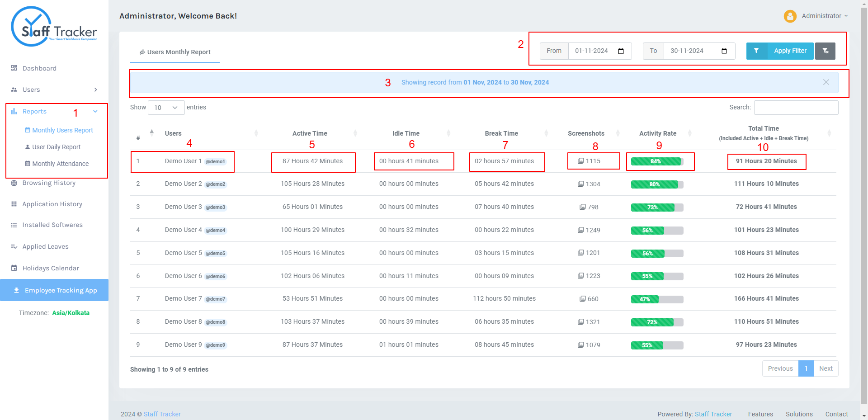Click the Browsing History globe icon

[x=14, y=183]
